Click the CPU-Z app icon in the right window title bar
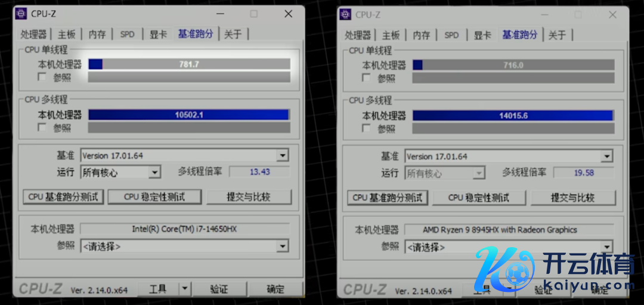 (345, 14)
